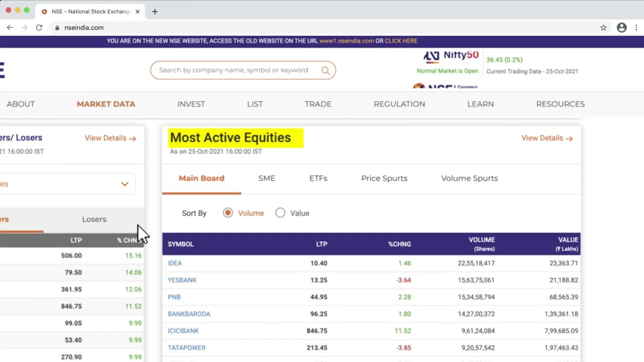This screenshot has height=362, width=644.
Task: Open the ICICIBANK stock symbol
Action: (183, 331)
